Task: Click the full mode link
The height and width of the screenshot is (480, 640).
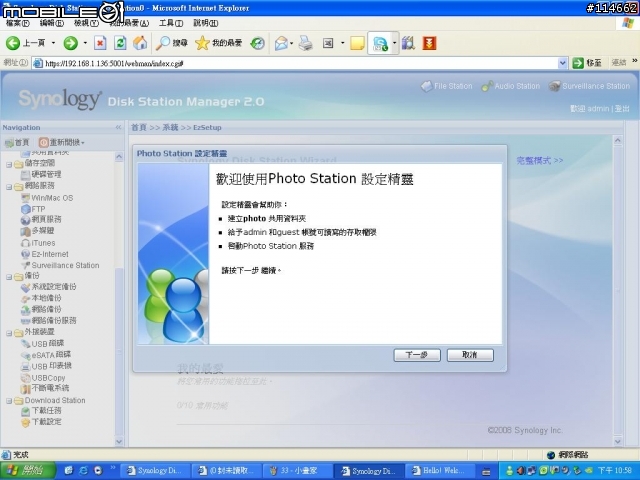Action: pos(540,160)
